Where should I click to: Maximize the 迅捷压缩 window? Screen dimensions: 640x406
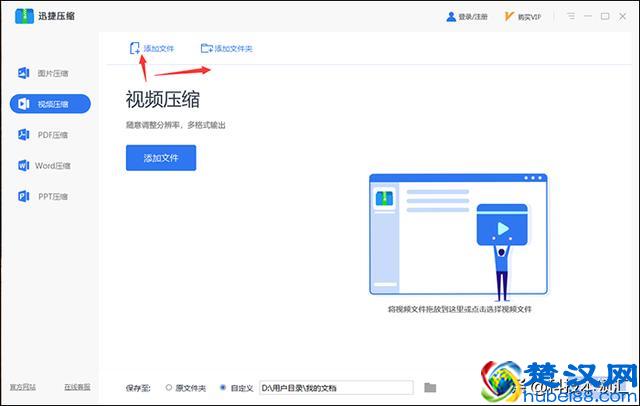[x=605, y=16]
